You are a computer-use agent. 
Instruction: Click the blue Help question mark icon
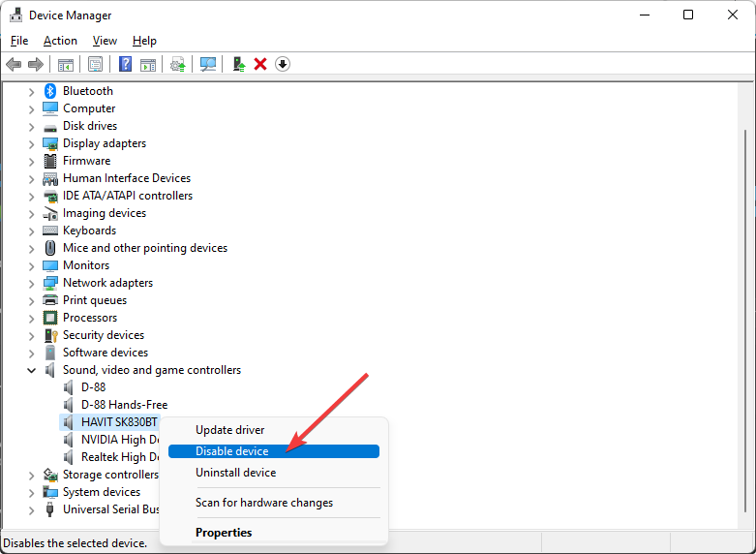[x=126, y=64]
